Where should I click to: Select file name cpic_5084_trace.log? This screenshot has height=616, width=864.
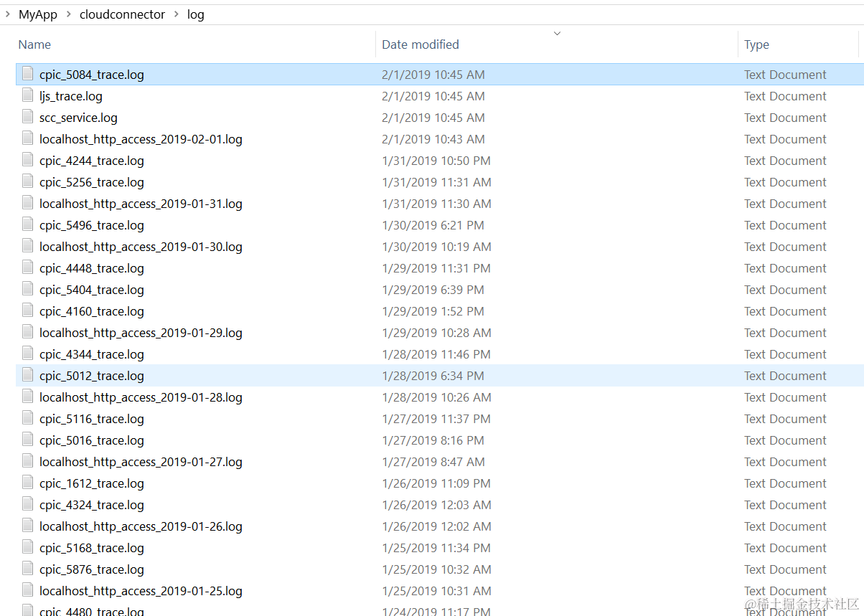coord(92,75)
